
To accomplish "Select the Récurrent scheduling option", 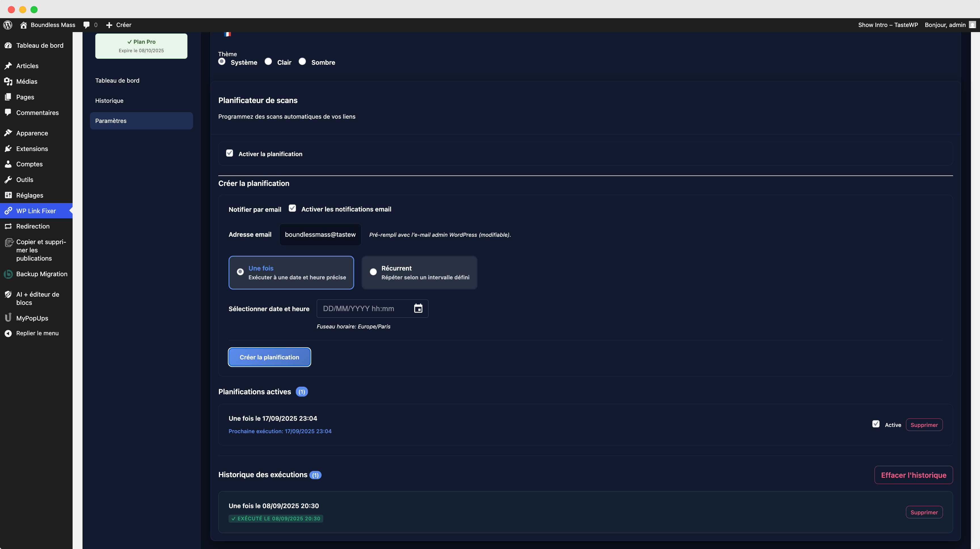I will click(x=373, y=272).
